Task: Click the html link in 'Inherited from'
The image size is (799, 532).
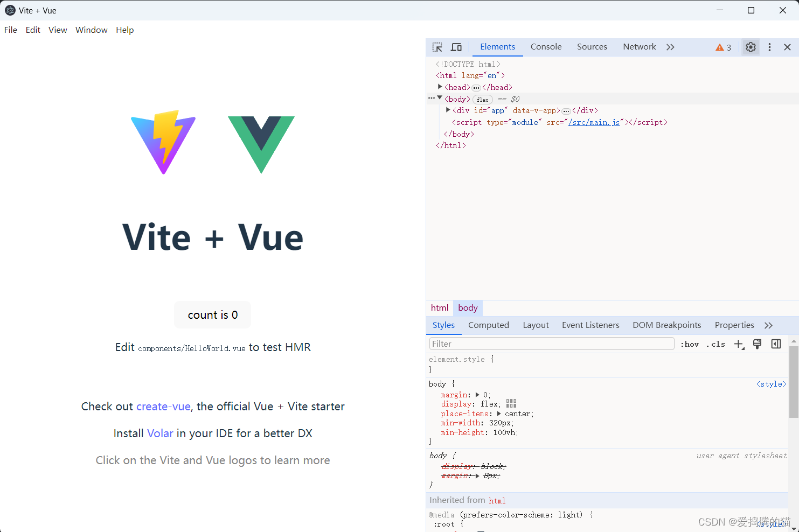Action: click(497, 501)
